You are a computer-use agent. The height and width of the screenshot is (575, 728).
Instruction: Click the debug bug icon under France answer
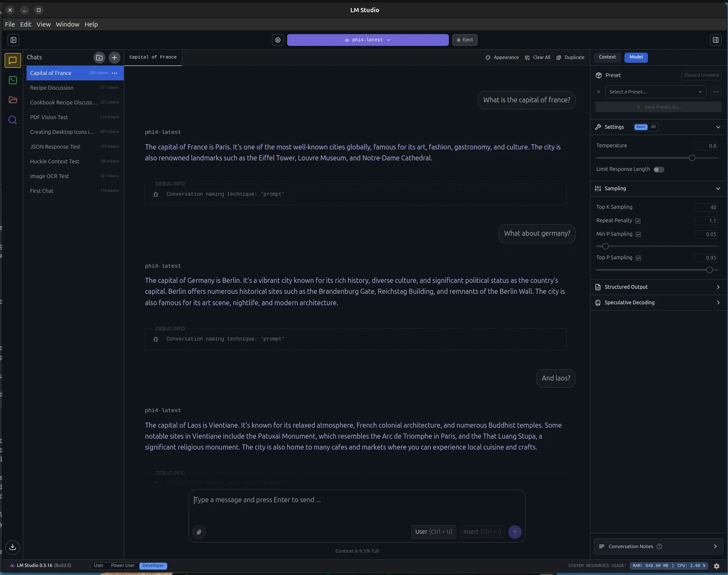[x=156, y=194]
